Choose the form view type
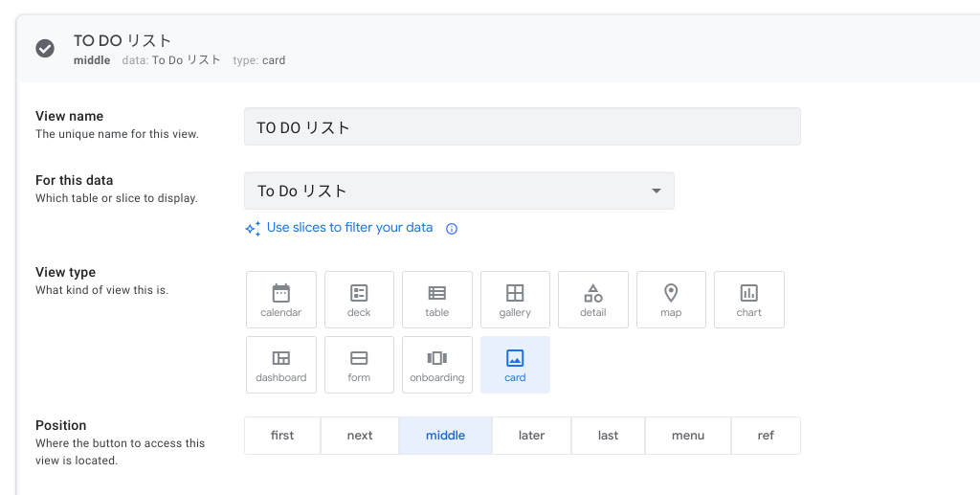The height and width of the screenshot is (495, 980). [x=359, y=365]
